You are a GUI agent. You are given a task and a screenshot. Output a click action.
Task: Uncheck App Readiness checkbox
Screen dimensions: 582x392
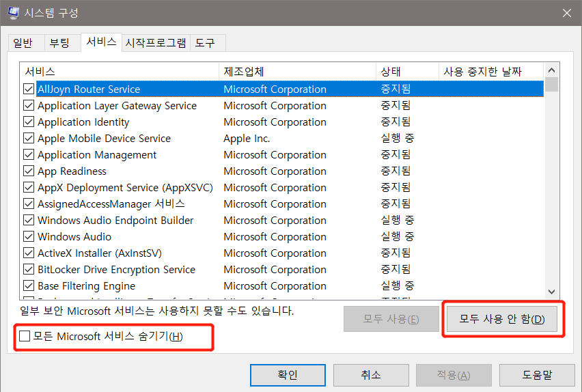29,171
